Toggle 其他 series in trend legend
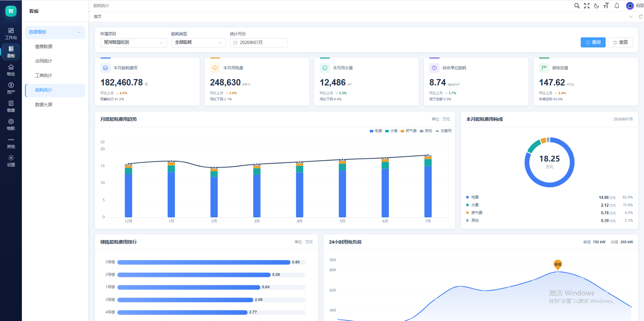The width and height of the screenshot is (644, 321). [426, 131]
